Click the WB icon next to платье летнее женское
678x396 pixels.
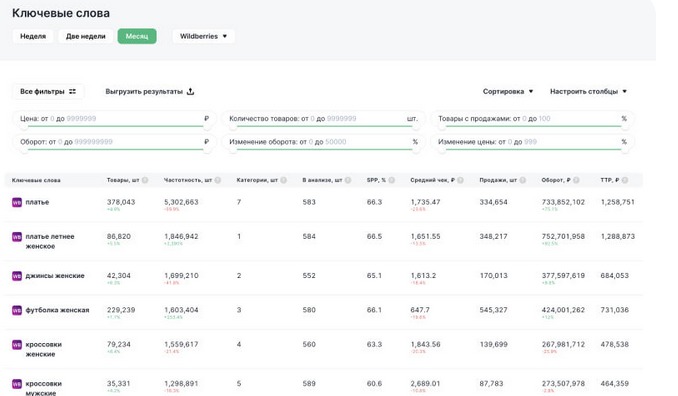click(x=17, y=237)
